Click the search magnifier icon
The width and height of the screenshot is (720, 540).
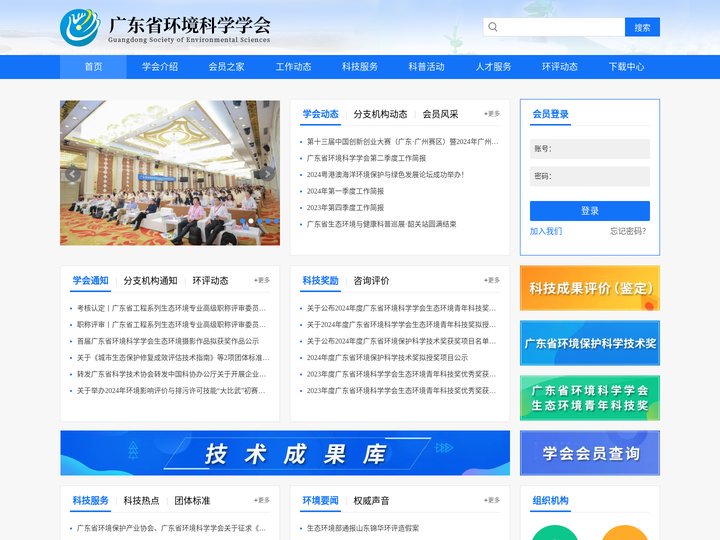pos(493,27)
